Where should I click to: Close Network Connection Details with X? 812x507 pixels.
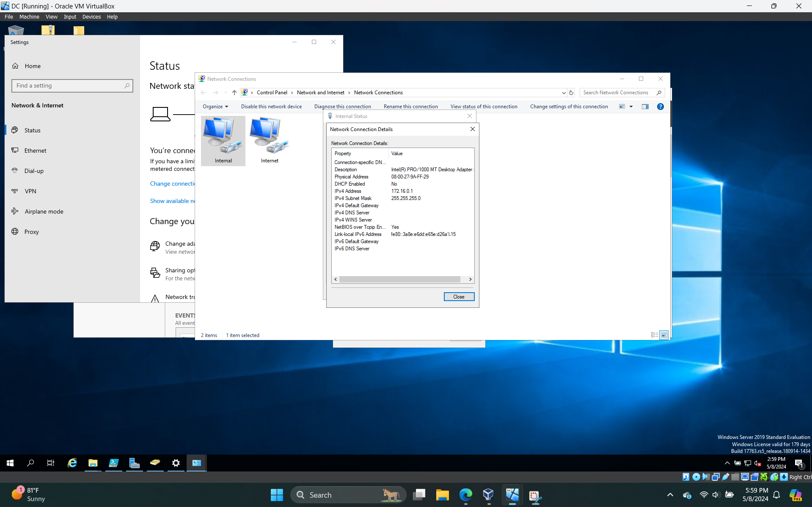[x=472, y=129]
